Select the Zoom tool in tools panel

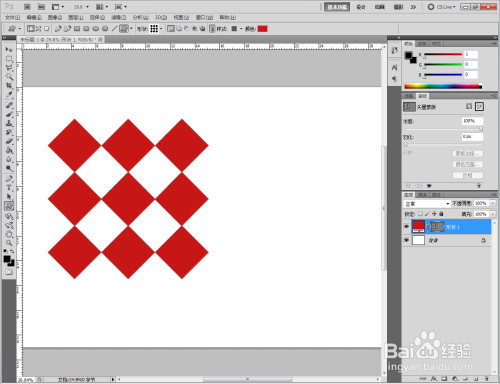coord(9,243)
